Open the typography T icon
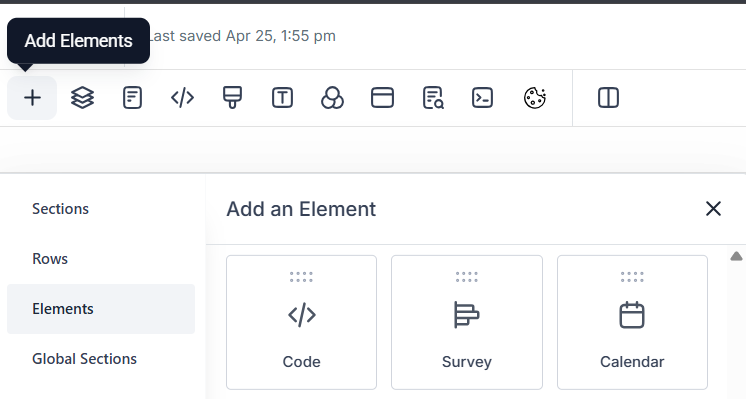The image size is (746, 399). click(282, 98)
